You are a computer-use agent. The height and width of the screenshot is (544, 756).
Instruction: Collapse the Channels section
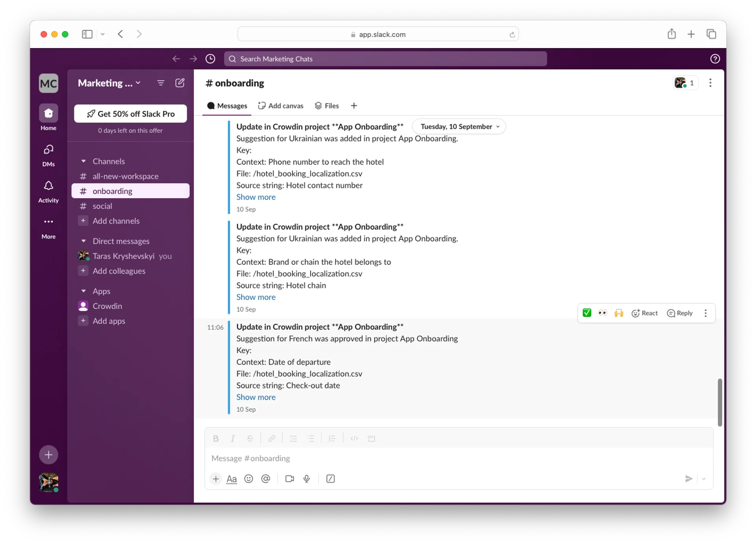click(x=83, y=161)
